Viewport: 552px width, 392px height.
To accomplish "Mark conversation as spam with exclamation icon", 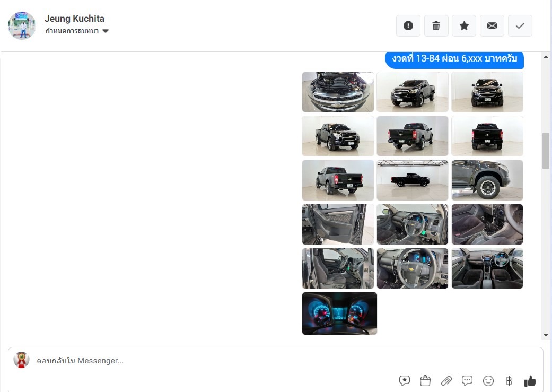I will pyautogui.click(x=408, y=25).
